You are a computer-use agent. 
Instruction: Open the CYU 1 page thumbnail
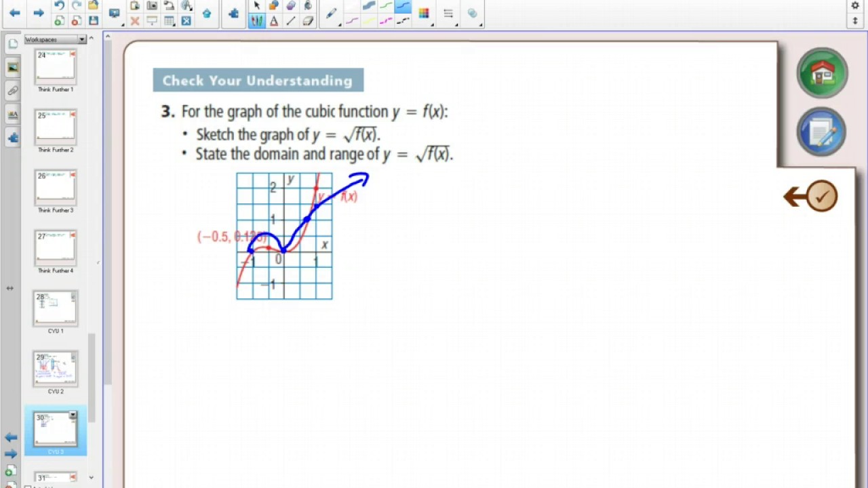(x=56, y=309)
